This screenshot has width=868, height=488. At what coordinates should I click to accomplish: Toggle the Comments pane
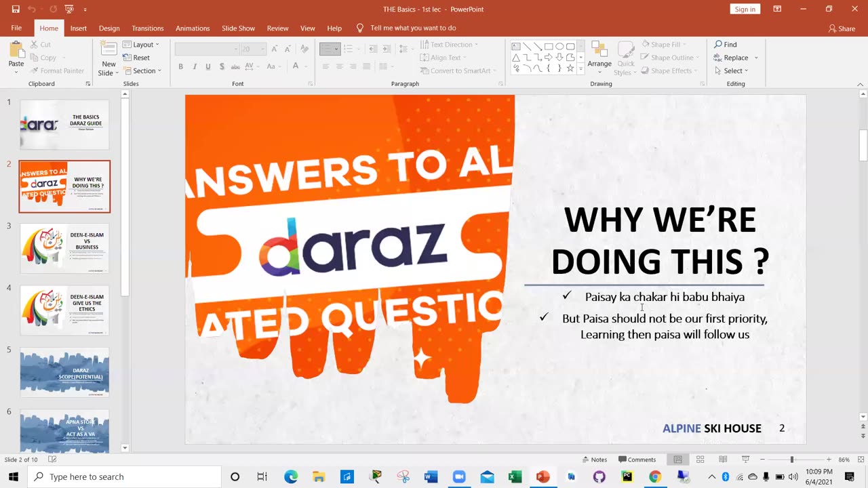tap(637, 460)
